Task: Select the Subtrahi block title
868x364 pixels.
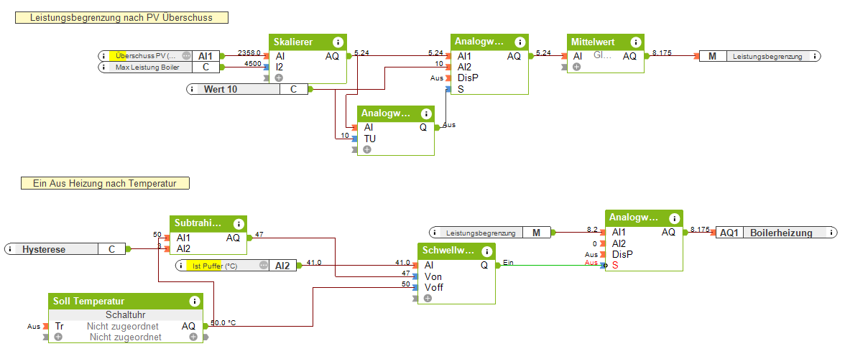Action: tap(198, 223)
